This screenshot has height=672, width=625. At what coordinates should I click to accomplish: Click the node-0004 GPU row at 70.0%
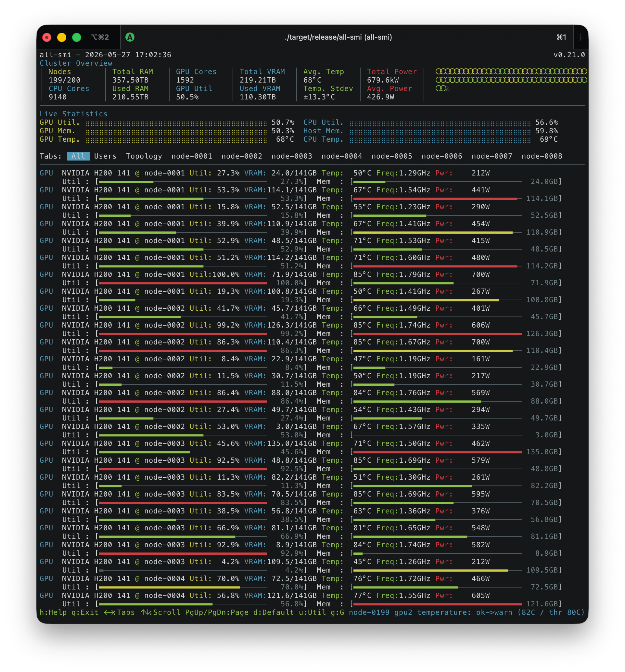click(x=265, y=579)
